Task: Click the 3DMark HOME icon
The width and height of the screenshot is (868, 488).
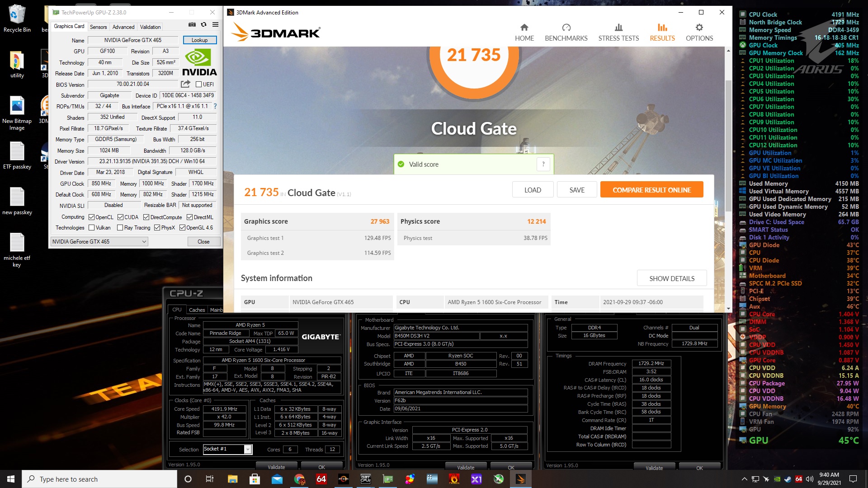Action: (524, 28)
